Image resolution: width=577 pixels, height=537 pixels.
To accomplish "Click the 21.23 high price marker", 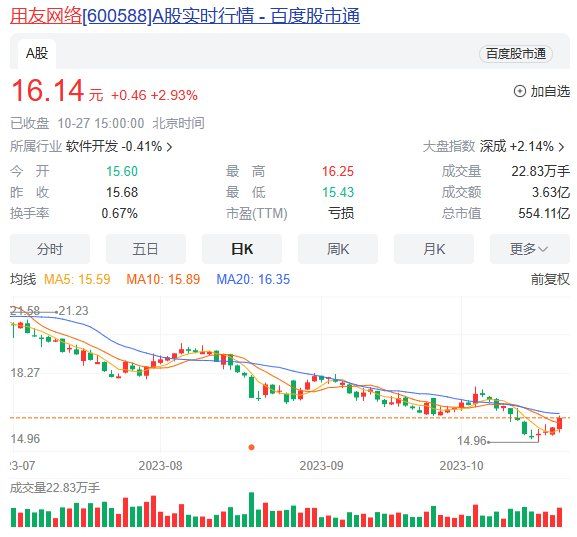I will click(x=74, y=311).
